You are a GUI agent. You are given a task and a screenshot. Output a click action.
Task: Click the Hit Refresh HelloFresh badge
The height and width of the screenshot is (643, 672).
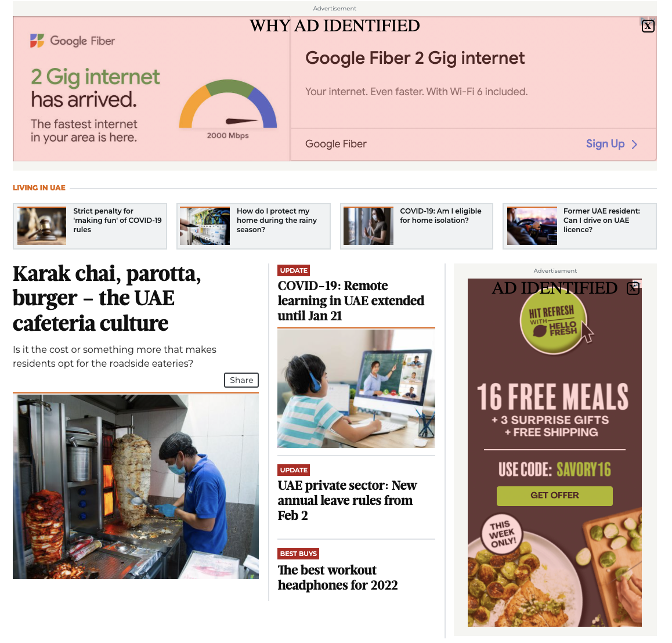pos(553,323)
